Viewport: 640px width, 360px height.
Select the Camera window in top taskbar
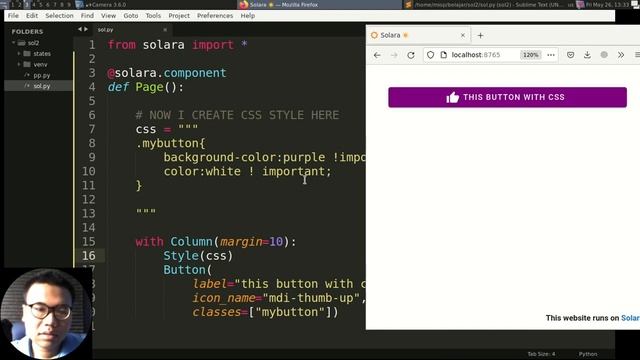click(x=106, y=4)
